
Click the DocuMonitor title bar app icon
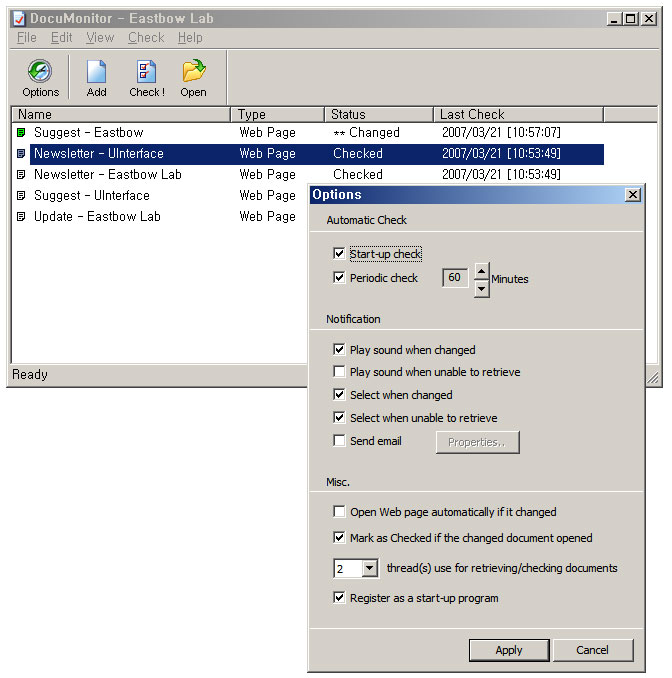click(x=18, y=18)
